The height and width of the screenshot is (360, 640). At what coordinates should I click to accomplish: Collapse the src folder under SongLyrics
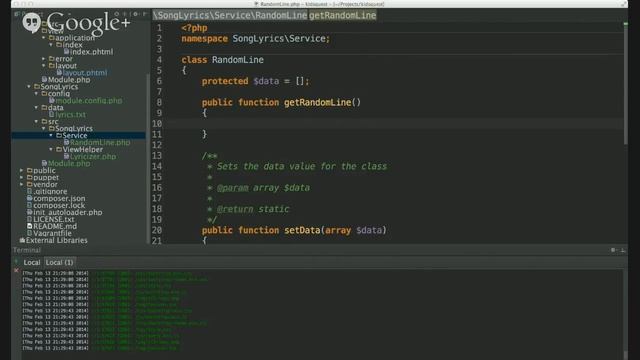click(36, 122)
